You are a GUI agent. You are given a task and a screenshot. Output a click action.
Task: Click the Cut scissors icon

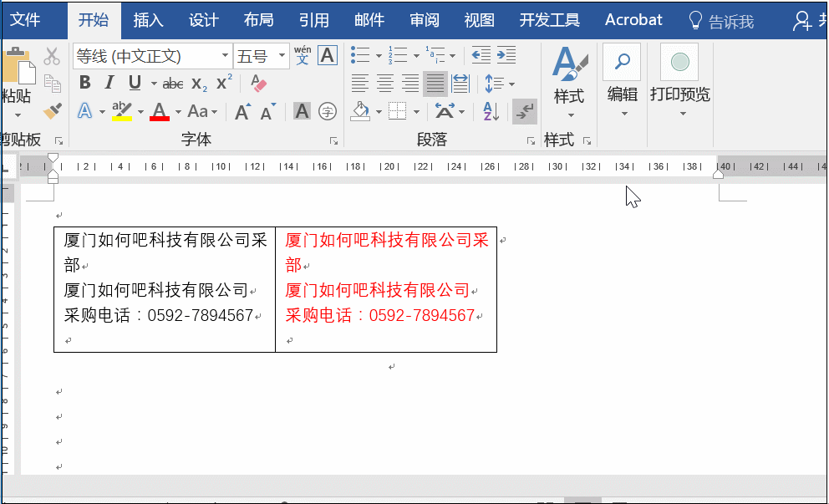pyautogui.click(x=52, y=57)
